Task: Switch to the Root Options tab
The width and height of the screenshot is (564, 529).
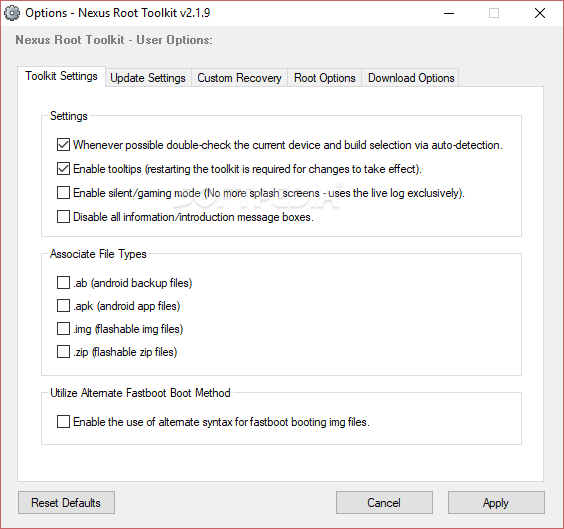Action: click(324, 78)
